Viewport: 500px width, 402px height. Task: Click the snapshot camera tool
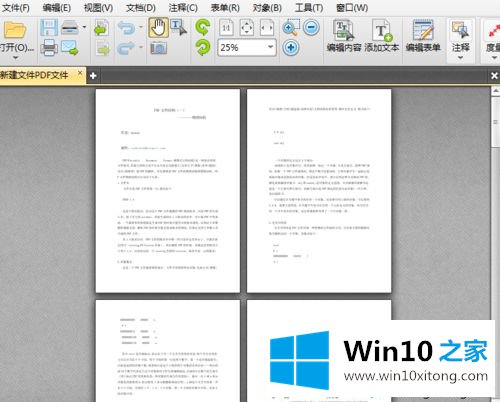pyautogui.click(x=159, y=48)
